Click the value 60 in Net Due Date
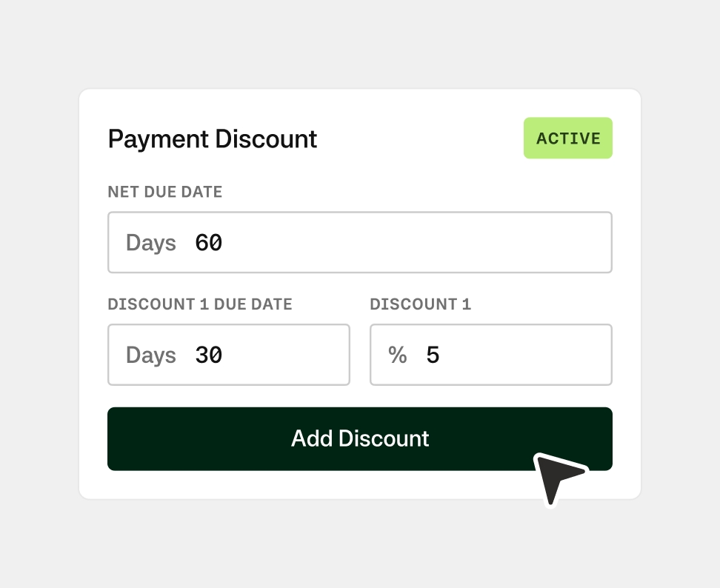The height and width of the screenshot is (588, 720). pos(209,243)
